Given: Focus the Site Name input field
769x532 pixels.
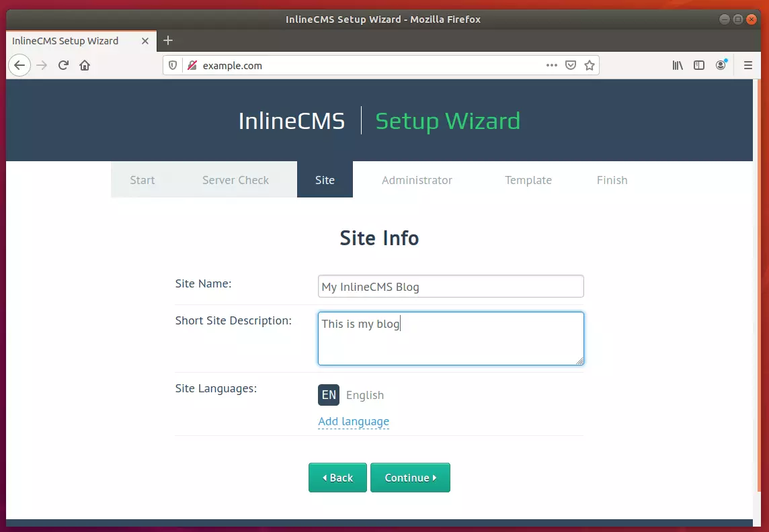Looking at the screenshot, I should tap(450, 286).
